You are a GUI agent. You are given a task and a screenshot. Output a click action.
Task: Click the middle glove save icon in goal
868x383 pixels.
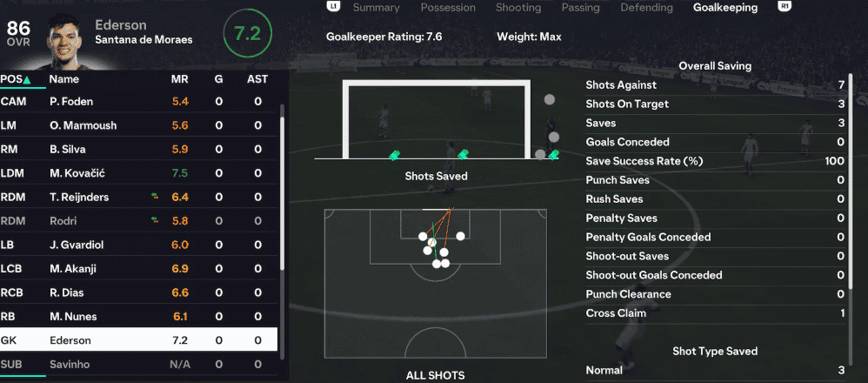pyautogui.click(x=463, y=155)
